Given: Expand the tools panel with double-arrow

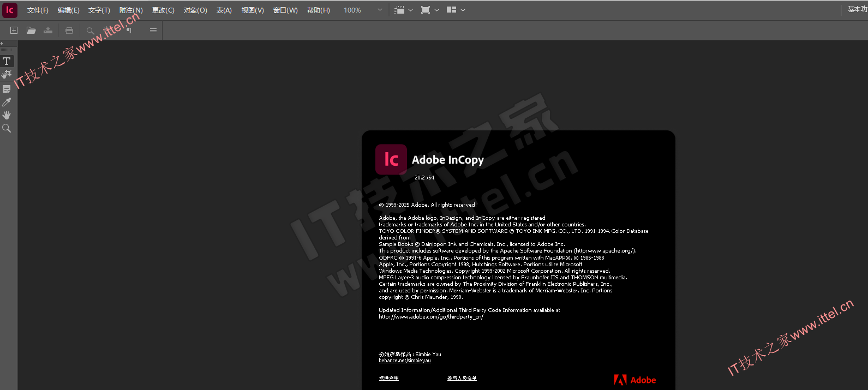Looking at the screenshot, I should (x=2, y=43).
